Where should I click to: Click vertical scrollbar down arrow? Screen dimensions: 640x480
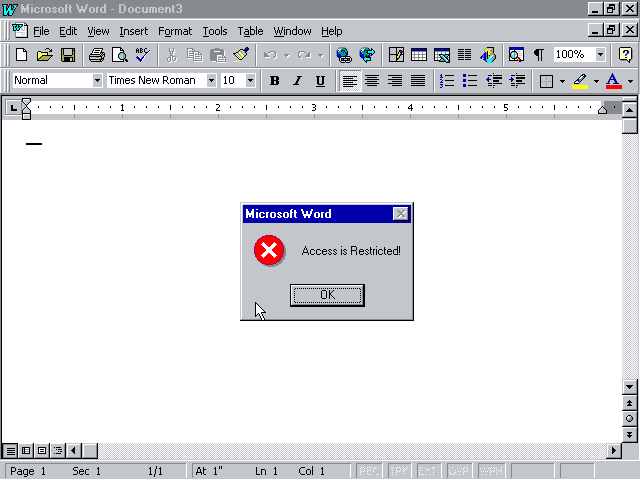coord(629,387)
